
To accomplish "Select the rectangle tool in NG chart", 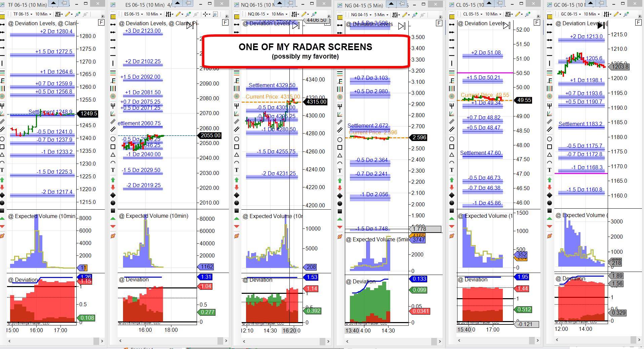I will [x=340, y=147].
